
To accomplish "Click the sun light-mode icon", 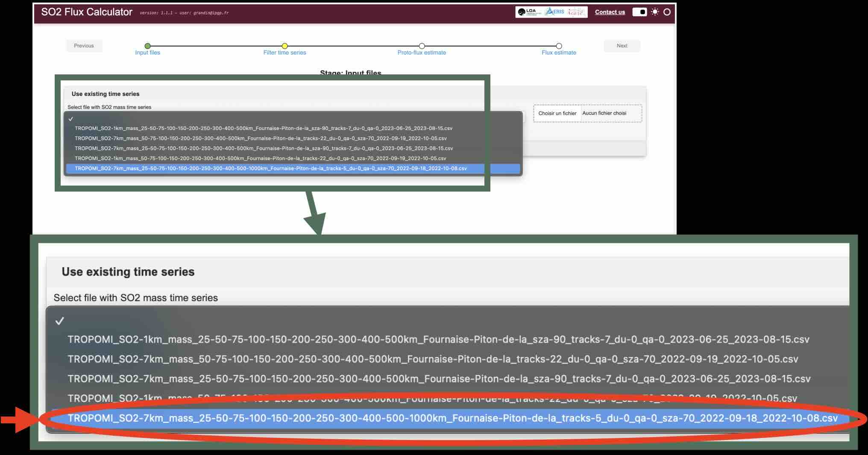I will pyautogui.click(x=655, y=12).
